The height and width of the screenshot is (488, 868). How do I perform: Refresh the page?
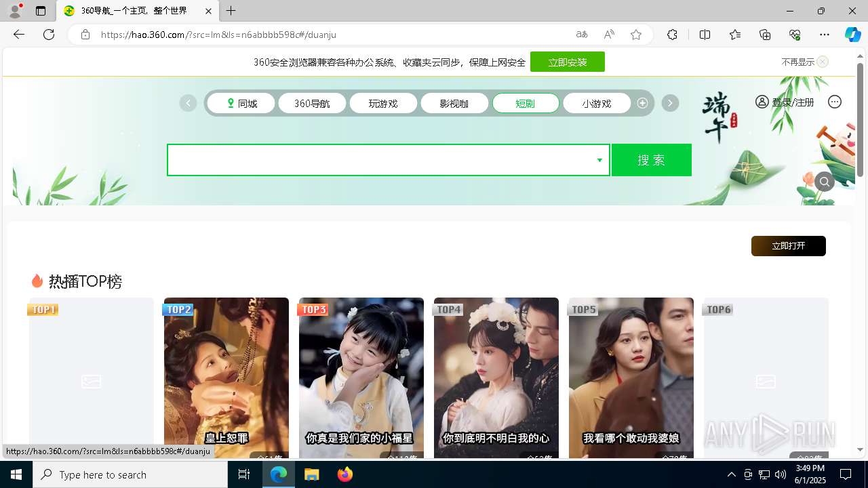pyautogui.click(x=49, y=35)
